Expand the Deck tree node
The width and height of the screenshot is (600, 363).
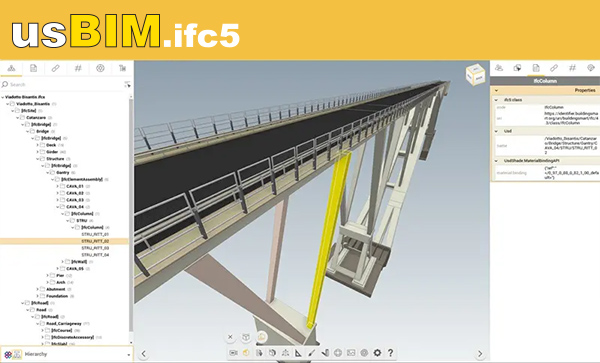click(38, 145)
